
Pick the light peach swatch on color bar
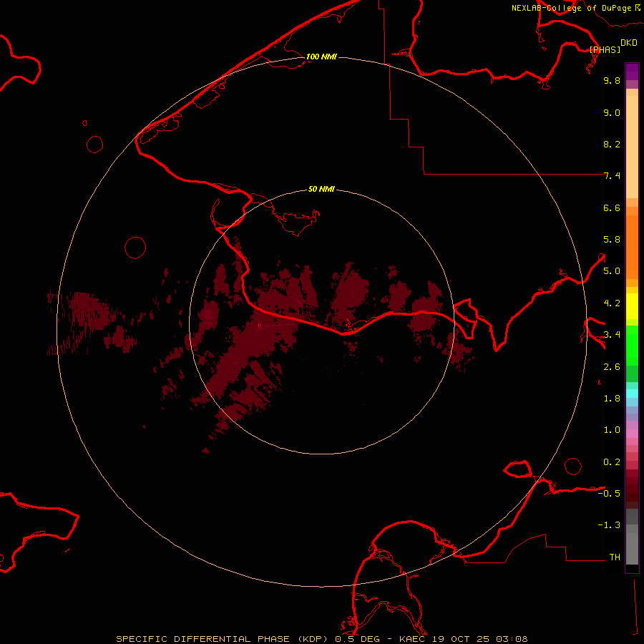tap(632, 147)
